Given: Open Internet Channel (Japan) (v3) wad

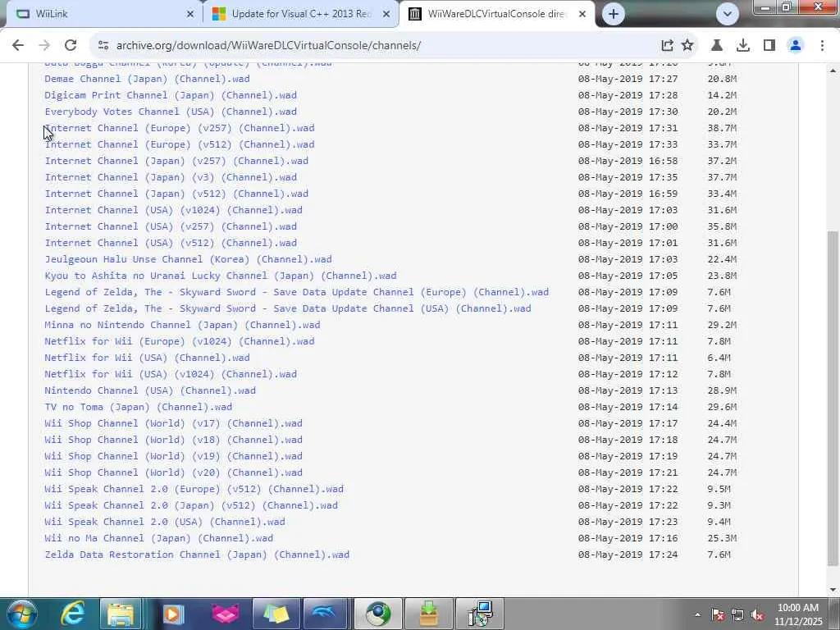Looking at the screenshot, I should (171, 177).
